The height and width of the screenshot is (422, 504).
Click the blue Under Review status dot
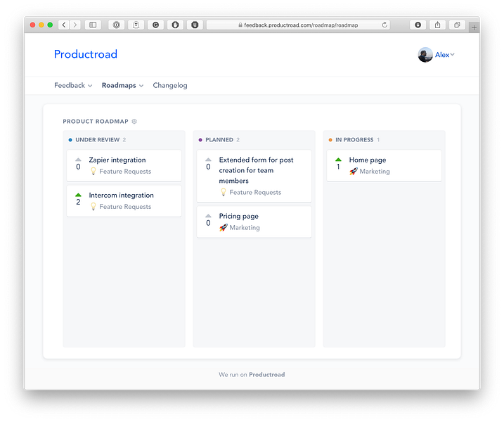point(70,140)
